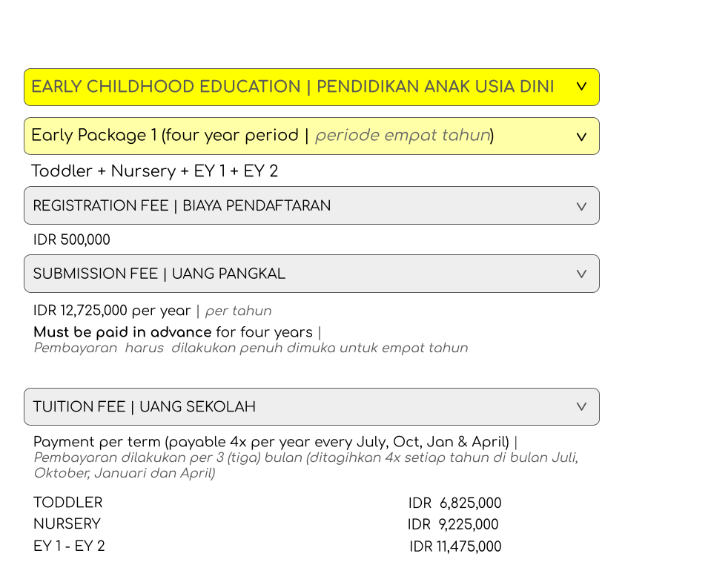Click the IDR 11,475,000 tuition amount

[455, 546]
